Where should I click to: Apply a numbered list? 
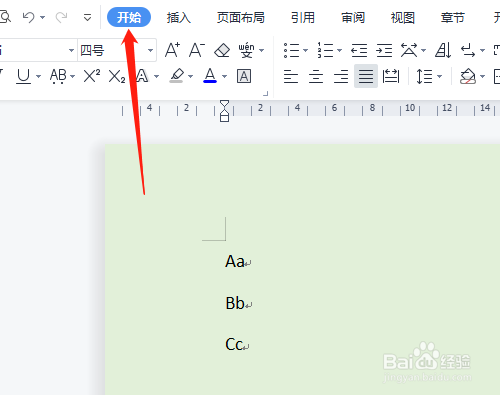[325, 50]
